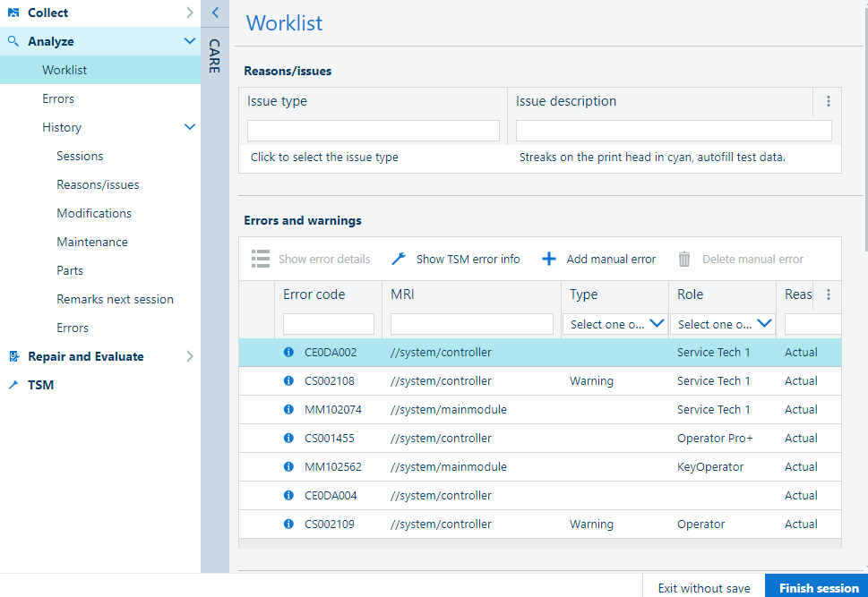
Task: Open column options menu in Reasons/issues table
Action: coord(828,102)
